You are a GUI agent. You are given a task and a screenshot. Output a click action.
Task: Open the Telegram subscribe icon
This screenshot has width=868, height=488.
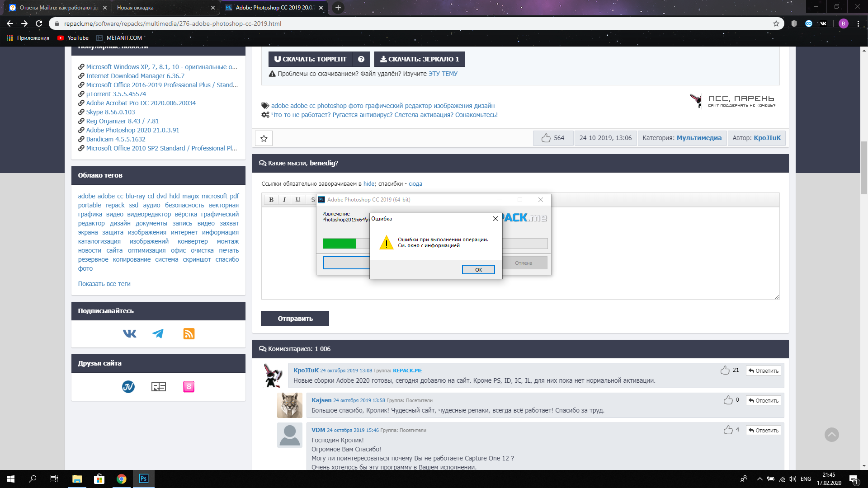coord(158,333)
